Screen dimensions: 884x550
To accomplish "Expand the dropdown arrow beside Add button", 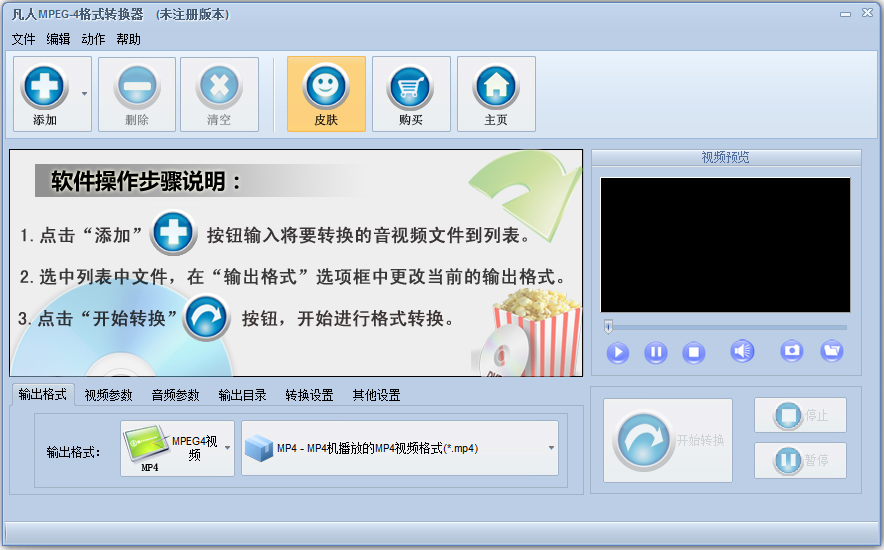I will click(x=84, y=94).
